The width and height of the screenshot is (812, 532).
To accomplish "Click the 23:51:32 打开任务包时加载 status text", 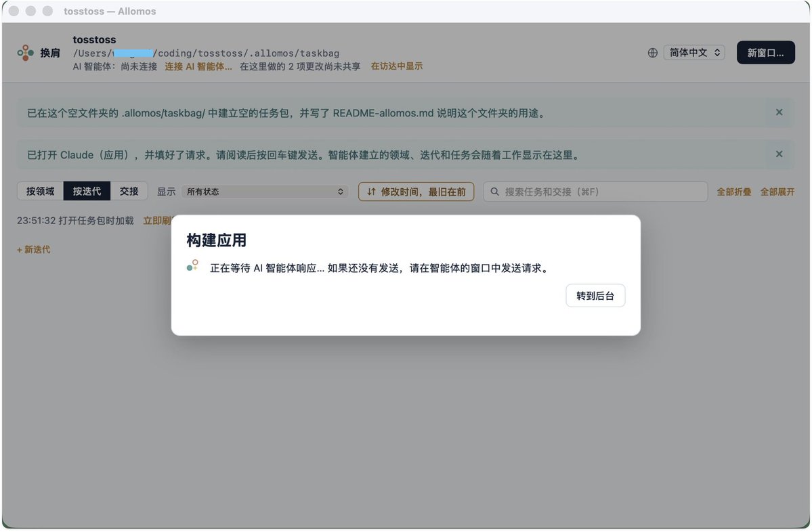I will point(75,221).
